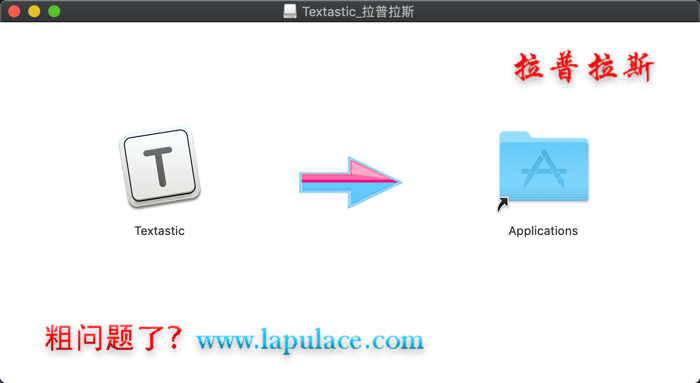Click the window title 'Textastic_拉普拉斯'
This screenshot has height=383, width=700.
coord(358,12)
